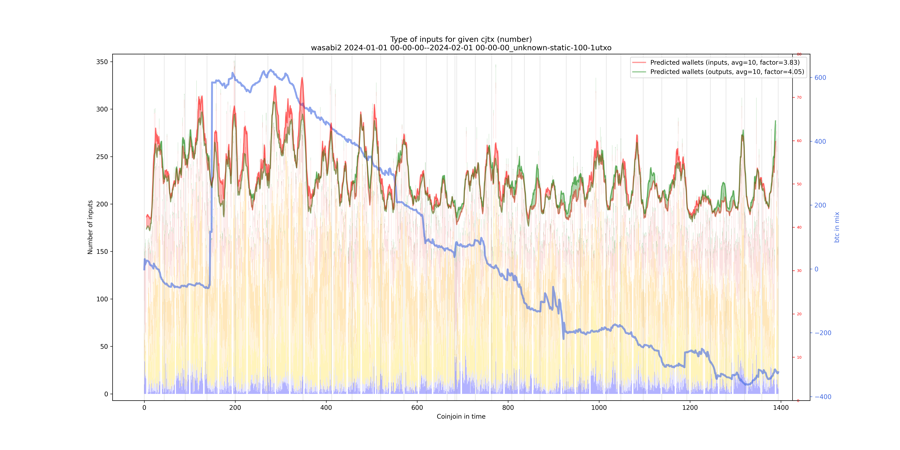Click the green outputs line swatch in legend

[639, 72]
